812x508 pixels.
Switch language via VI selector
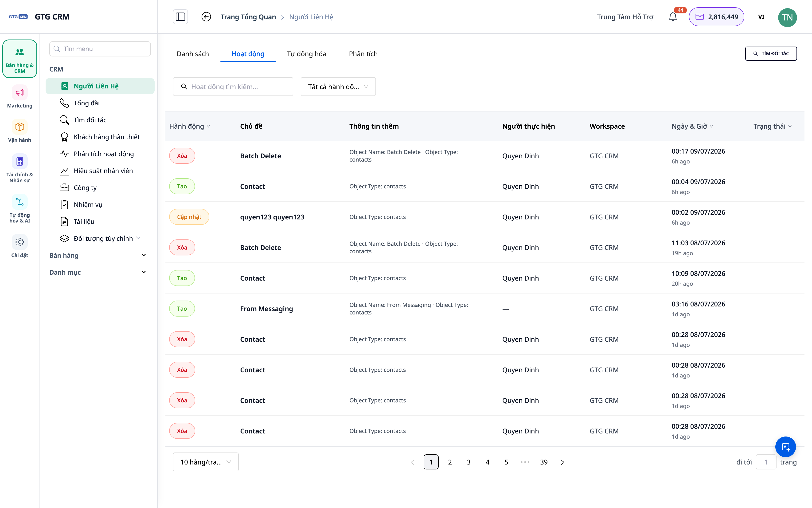tap(761, 17)
